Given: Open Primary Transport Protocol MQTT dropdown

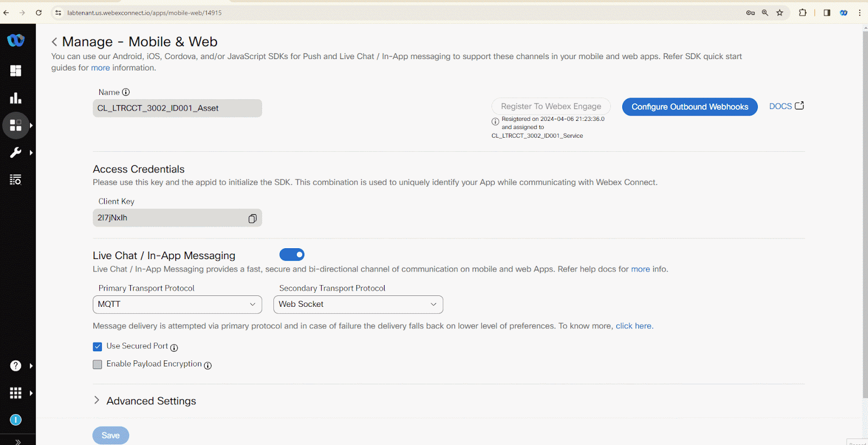Looking at the screenshot, I should (177, 305).
